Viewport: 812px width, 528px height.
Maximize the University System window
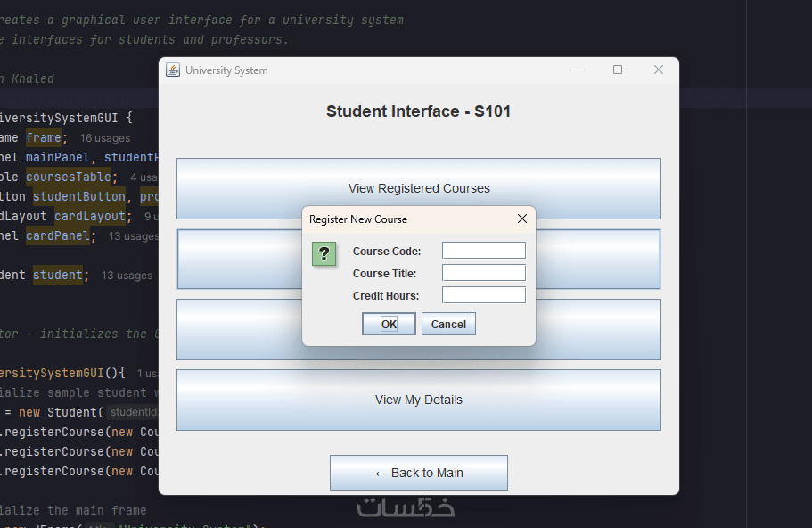(x=618, y=70)
